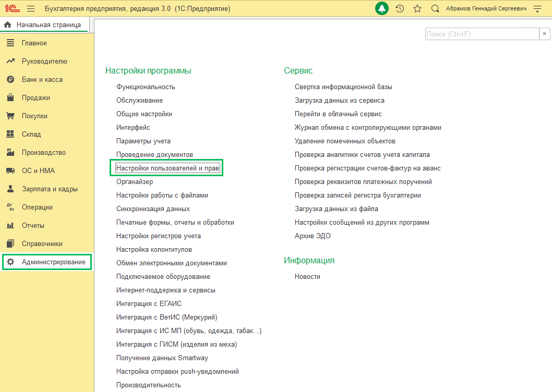Screen dimensions: 552x392
Task: Open favorites star icon
Action: (417, 8)
